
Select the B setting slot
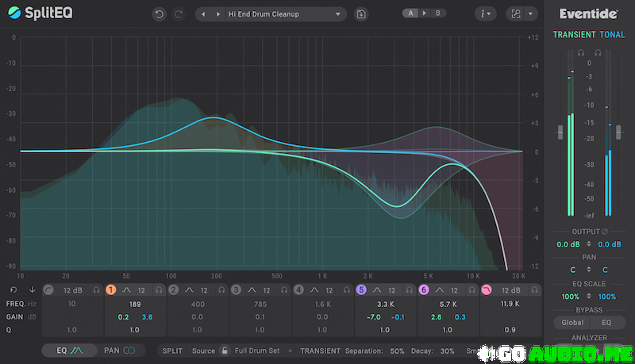click(438, 13)
